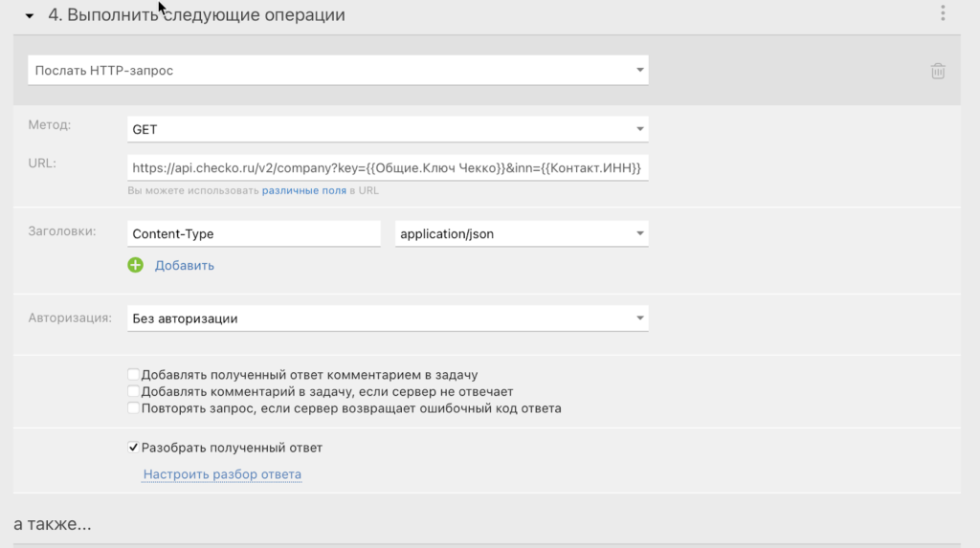The width and height of the screenshot is (980, 548).
Task: Click the green plus icon to add header
Action: pos(135,265)
